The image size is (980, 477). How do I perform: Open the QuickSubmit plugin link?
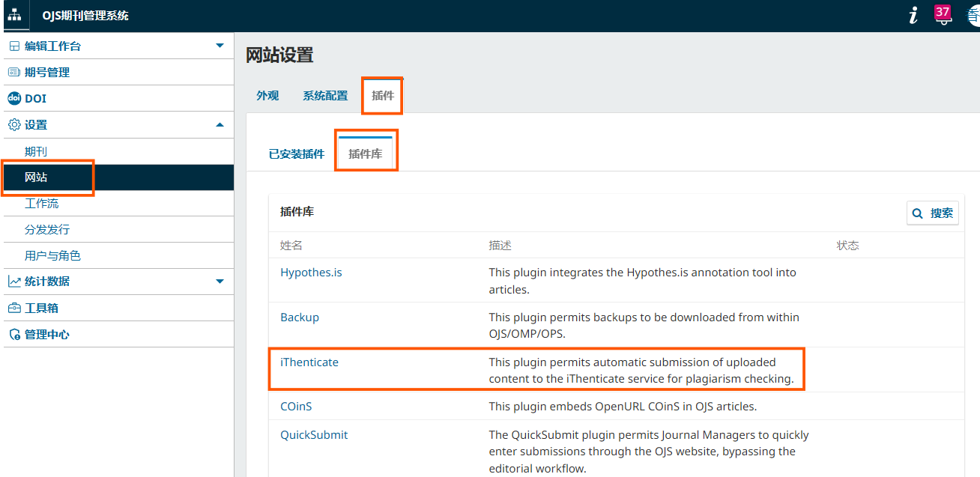[314, 435]
